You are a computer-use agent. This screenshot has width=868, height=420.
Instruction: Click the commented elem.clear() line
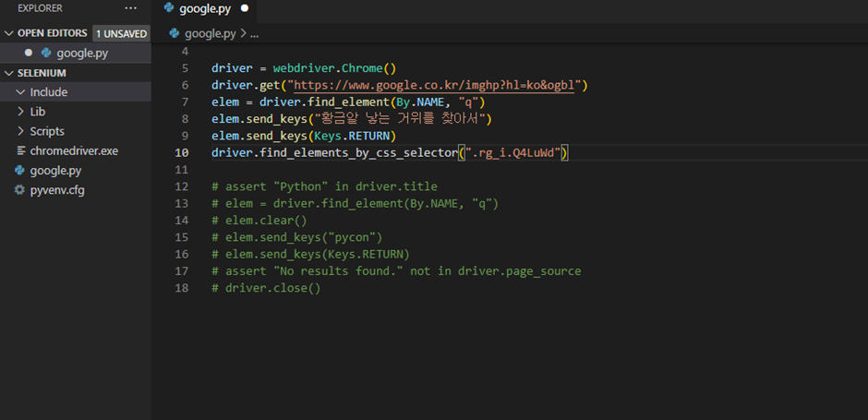[259, 221]
